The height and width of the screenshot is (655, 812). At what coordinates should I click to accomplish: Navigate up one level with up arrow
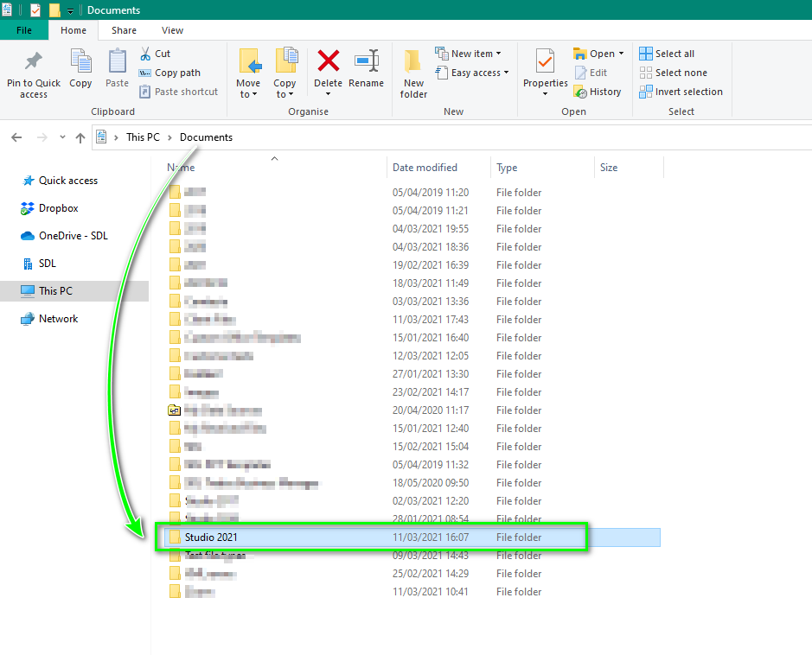tap(80, 137)
